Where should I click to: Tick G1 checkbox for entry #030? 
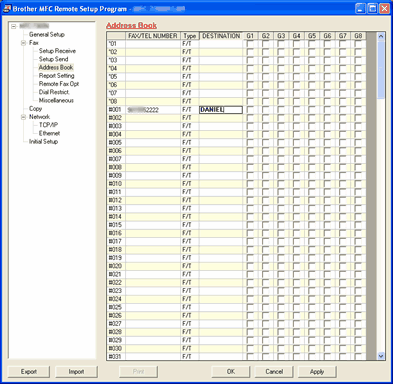click(x=250, y=348)
